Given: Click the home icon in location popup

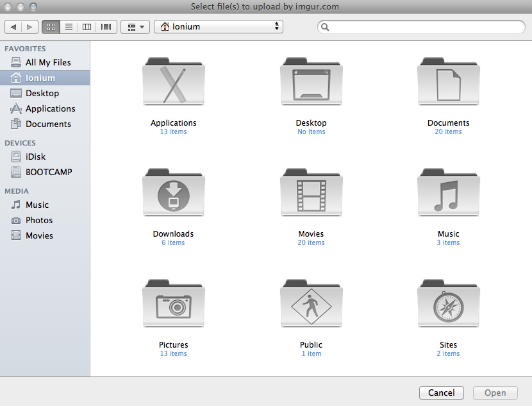Looking at the screenshot, I should [x=165, y=26].
